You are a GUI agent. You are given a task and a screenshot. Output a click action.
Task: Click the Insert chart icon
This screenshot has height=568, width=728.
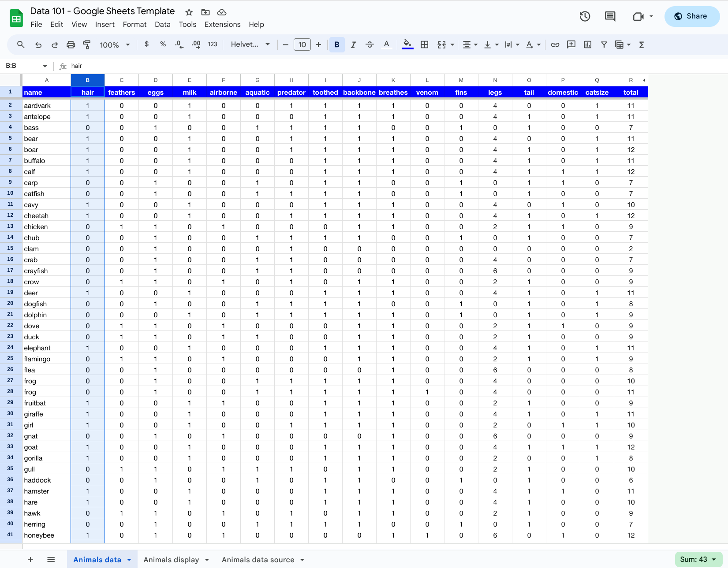587,45
